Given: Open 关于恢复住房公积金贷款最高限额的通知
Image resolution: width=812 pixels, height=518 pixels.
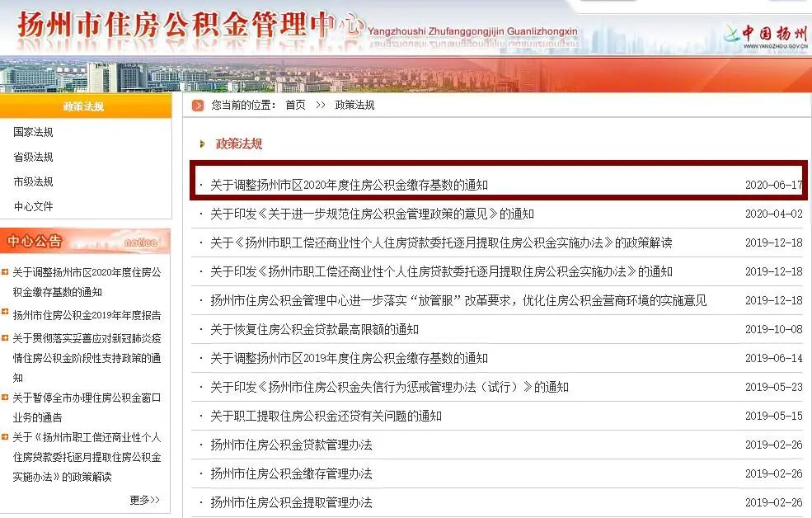Looking at the screenshot, I should 314,329.
